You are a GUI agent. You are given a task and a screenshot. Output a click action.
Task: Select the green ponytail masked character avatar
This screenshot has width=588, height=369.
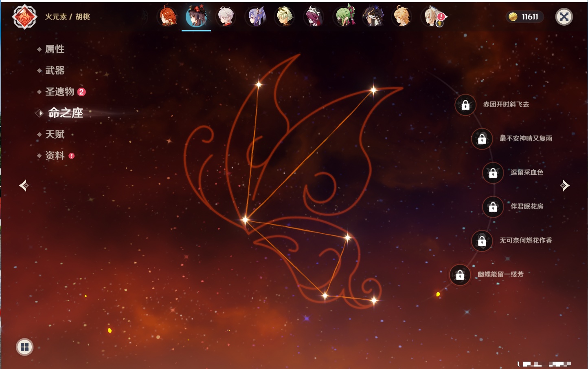[x=344, y=17]
